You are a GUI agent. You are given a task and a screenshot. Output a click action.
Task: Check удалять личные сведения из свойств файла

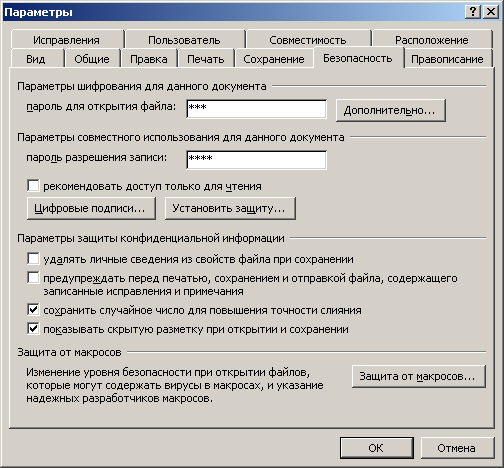pos(33,259)
